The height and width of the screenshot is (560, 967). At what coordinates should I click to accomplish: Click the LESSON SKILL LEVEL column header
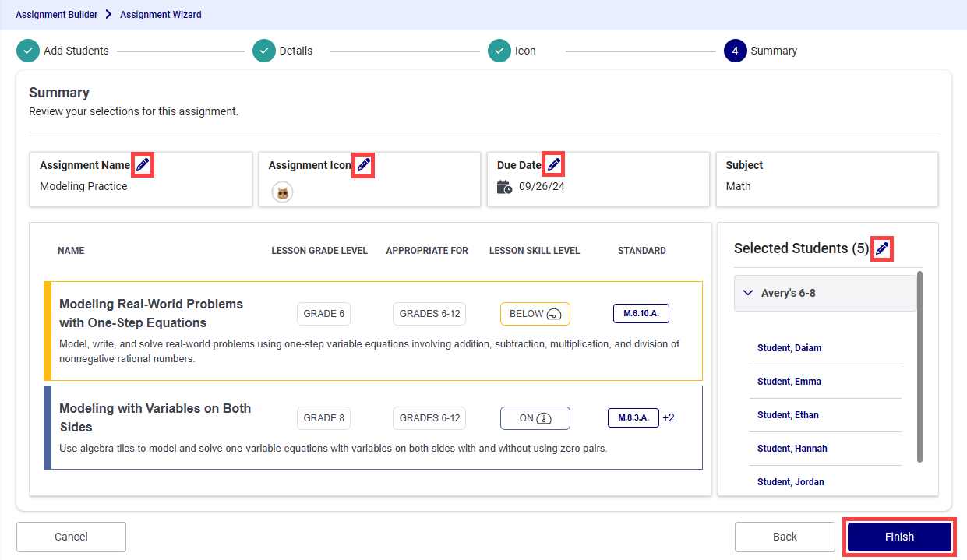pyautogui.click(x=535, y=251)
